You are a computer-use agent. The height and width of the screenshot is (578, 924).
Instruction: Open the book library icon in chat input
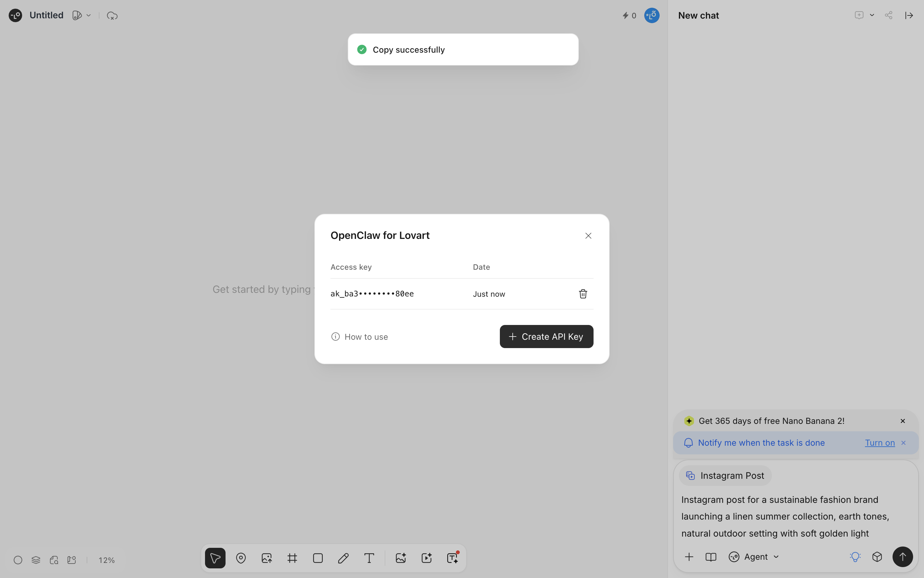[711, 557]
